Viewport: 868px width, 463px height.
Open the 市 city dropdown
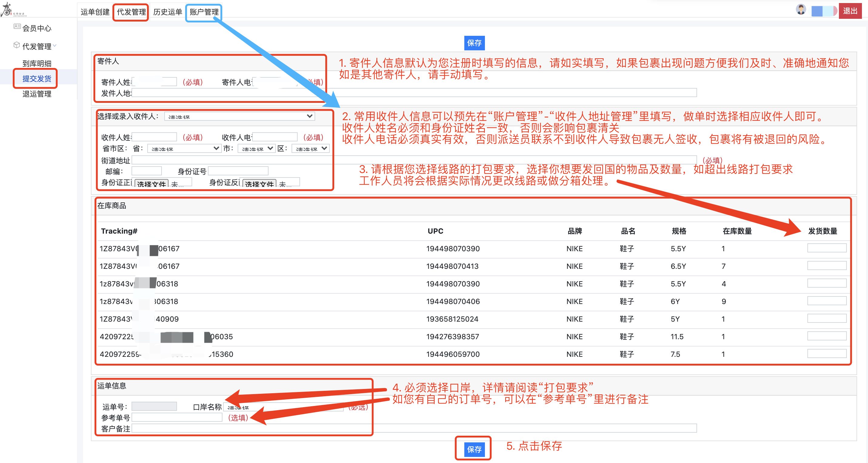pyautogui.click(x=256, y=148)
